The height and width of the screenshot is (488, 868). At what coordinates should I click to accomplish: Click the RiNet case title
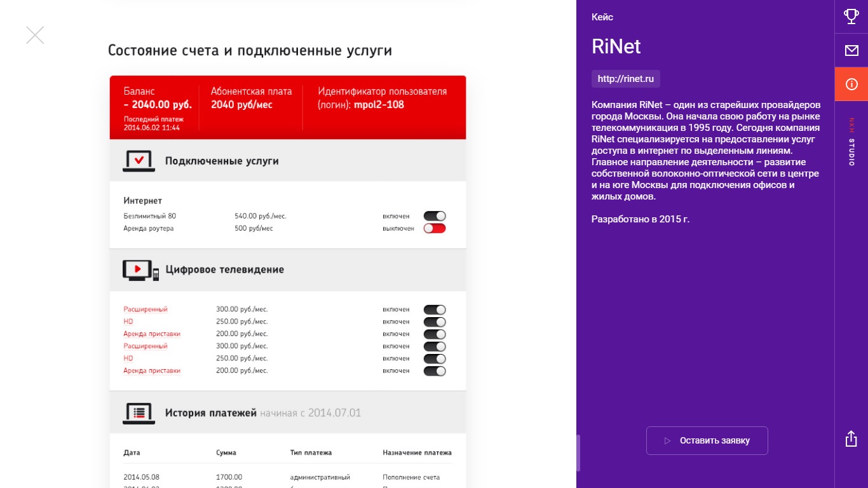pos(616,46)
